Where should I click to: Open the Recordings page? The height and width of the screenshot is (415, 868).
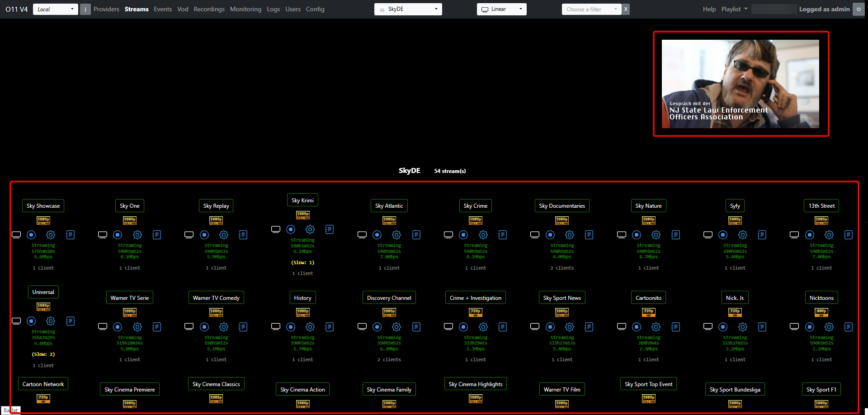coord(209,9)
